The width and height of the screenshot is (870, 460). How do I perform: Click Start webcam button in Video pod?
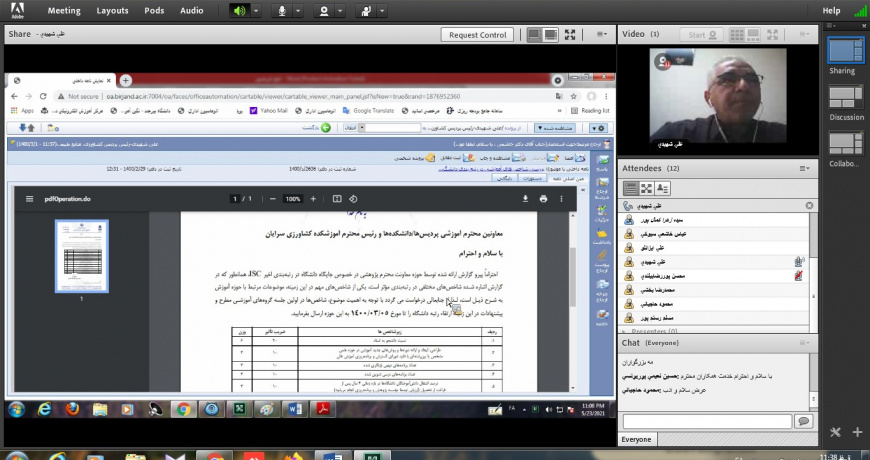click(702, 34)
